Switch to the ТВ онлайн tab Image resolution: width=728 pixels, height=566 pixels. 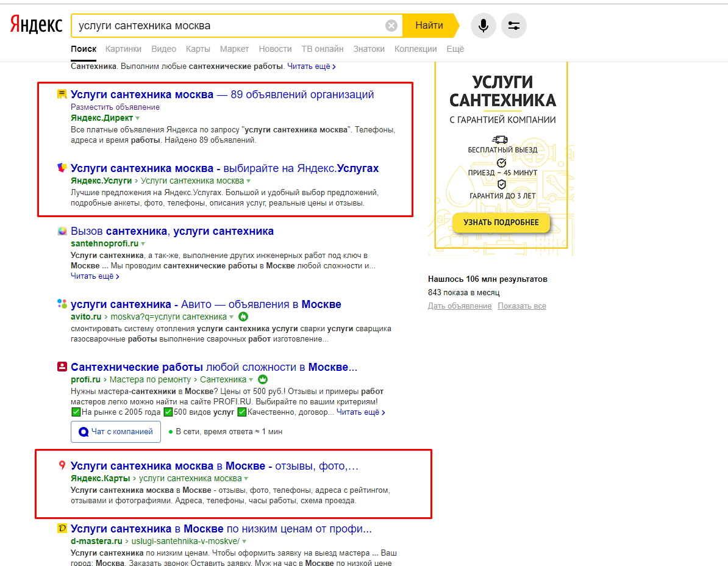tap(322, 49)
